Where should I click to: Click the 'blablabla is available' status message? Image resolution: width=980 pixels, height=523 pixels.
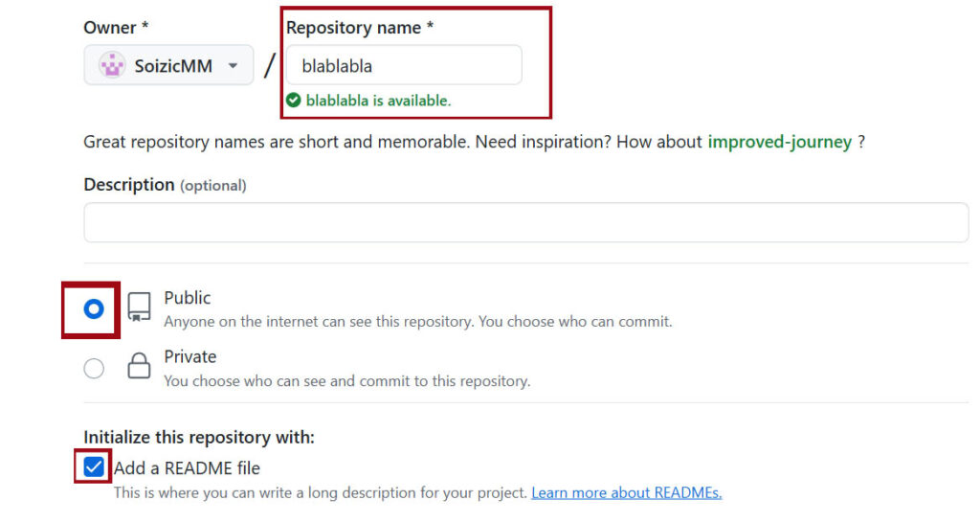[378, 100]
